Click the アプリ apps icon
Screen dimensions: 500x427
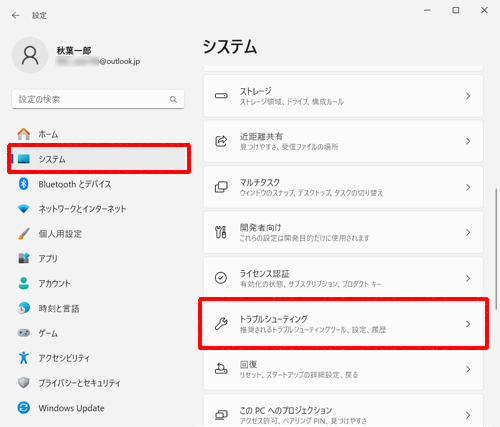pyautogui.click(x=24, y=258)
